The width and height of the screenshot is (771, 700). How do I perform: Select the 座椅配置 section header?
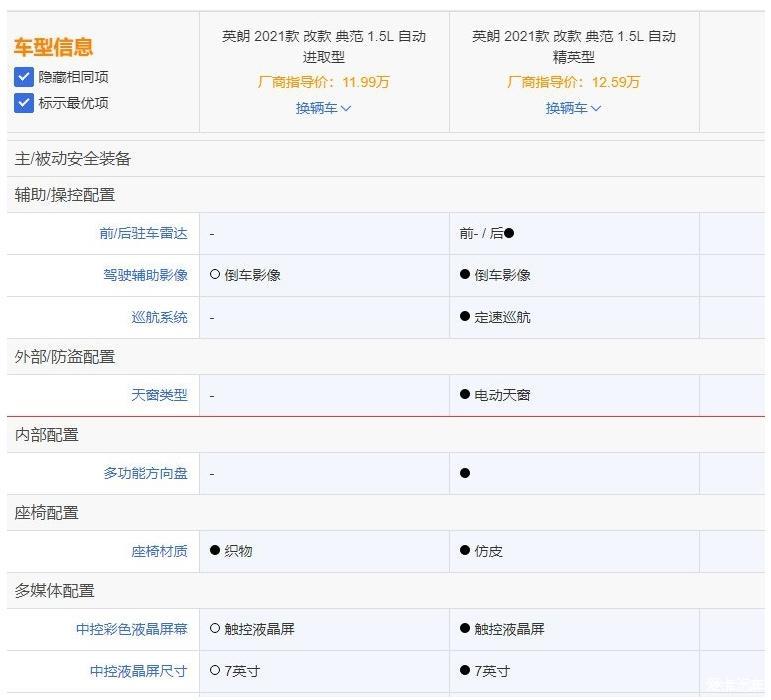tap(386, 513)
